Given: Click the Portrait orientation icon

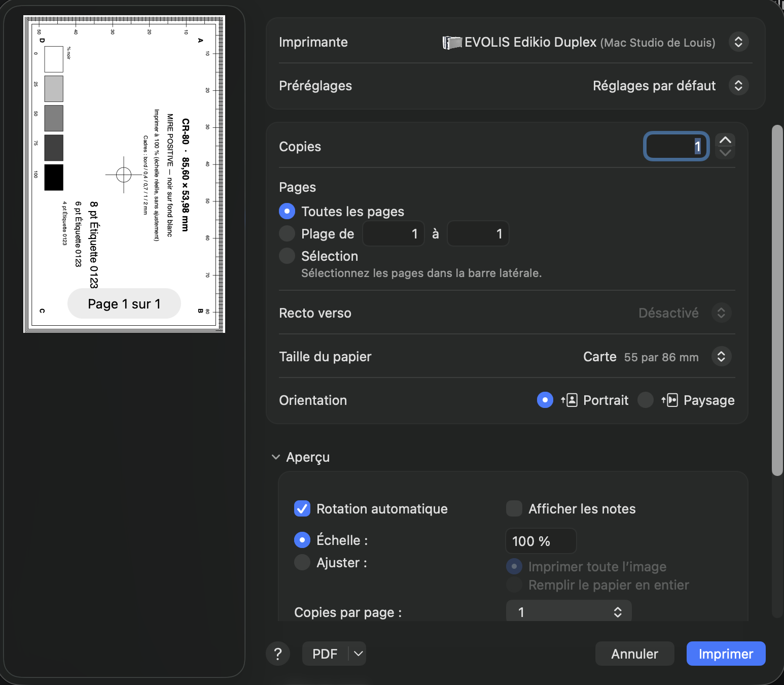Looking at the screenshot, I should click(569, 400).
